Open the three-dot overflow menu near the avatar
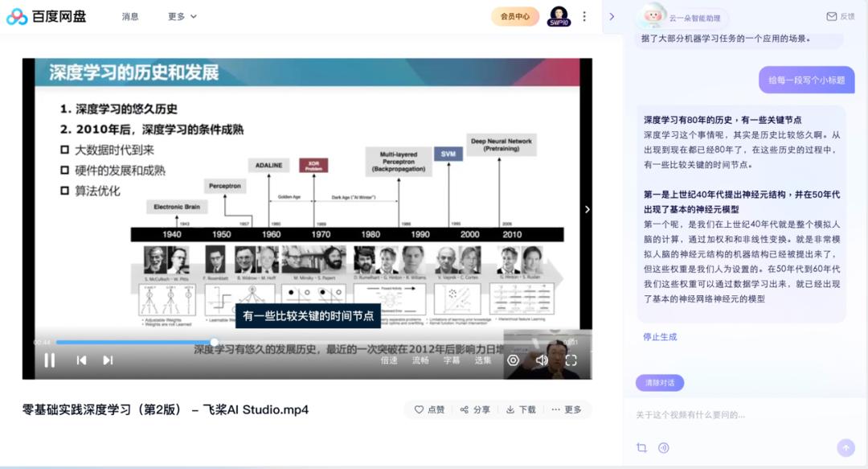 584,15
